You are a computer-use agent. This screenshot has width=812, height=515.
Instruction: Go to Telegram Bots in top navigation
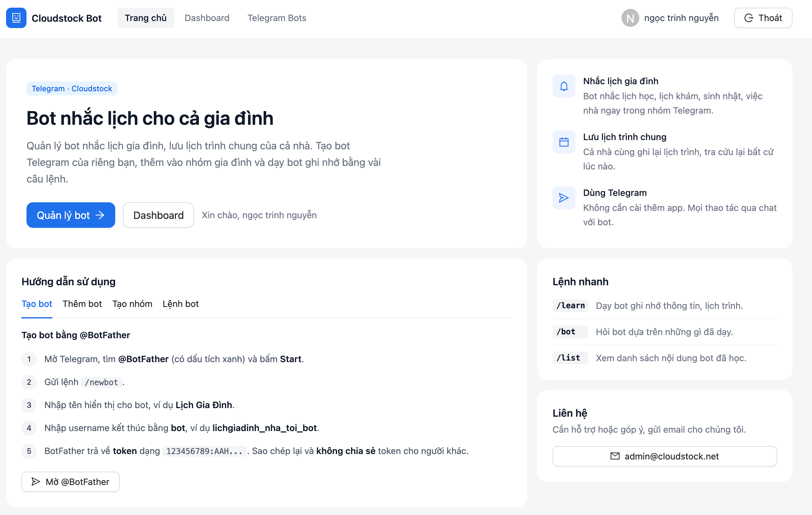pyautogui.click(x=276, y=18)
